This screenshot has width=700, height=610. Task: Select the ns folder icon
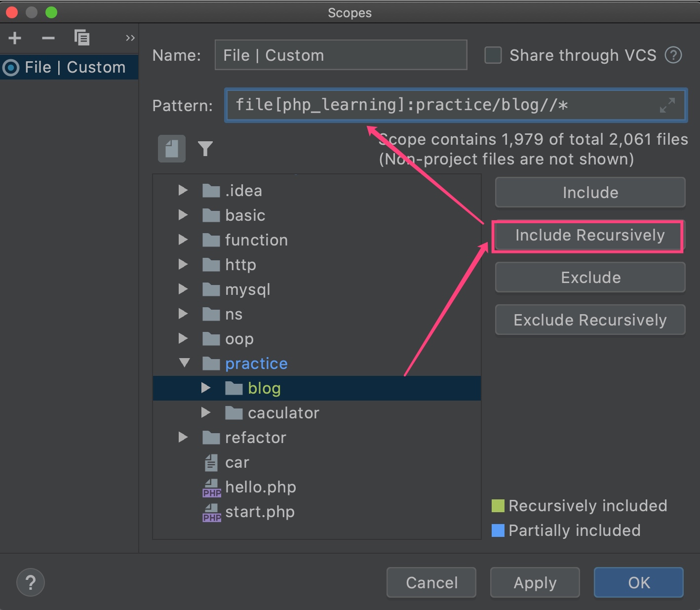coord(211,314)
